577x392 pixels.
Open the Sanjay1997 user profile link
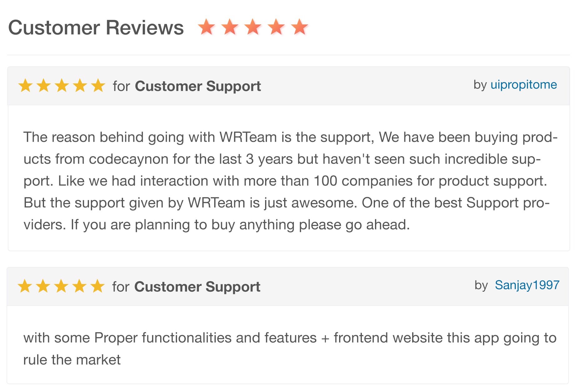[x=527, y=285]
